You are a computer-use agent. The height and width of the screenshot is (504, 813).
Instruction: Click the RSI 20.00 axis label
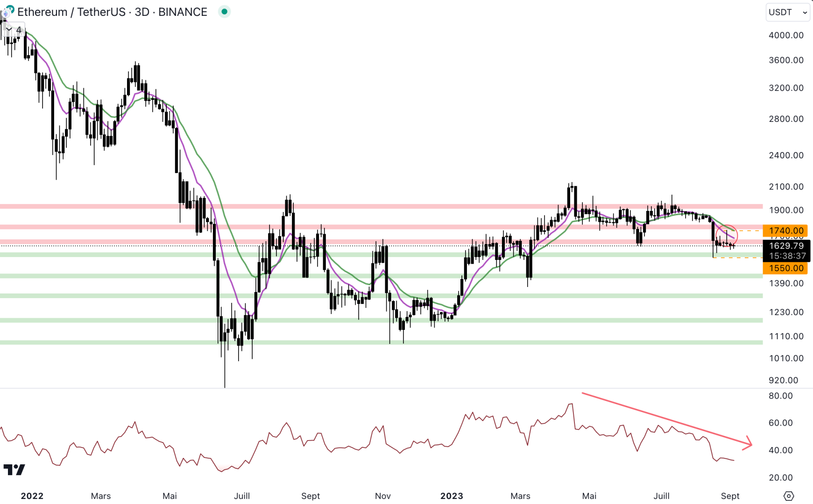[x=781, y=477]
